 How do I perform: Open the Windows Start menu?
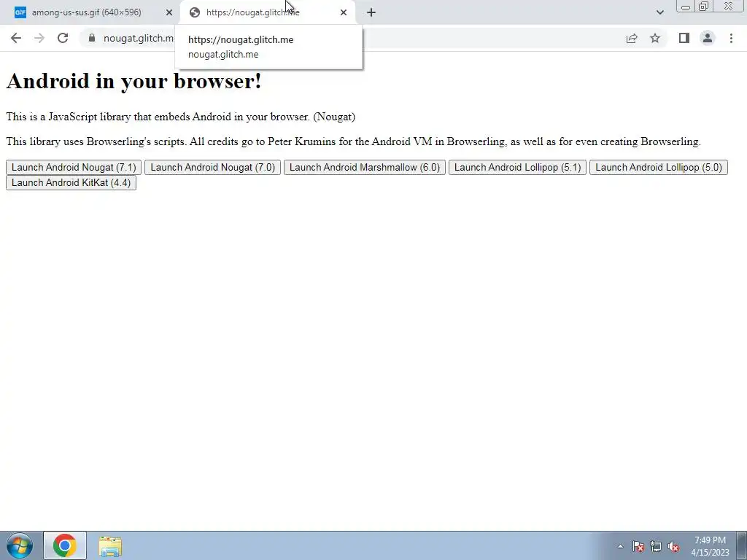click(x=20, y=545)
